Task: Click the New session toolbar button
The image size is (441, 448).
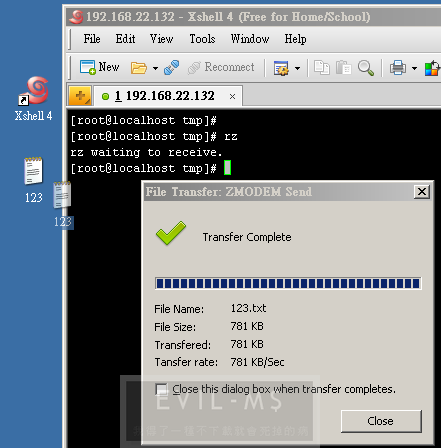Action: [x=99, y=67]
